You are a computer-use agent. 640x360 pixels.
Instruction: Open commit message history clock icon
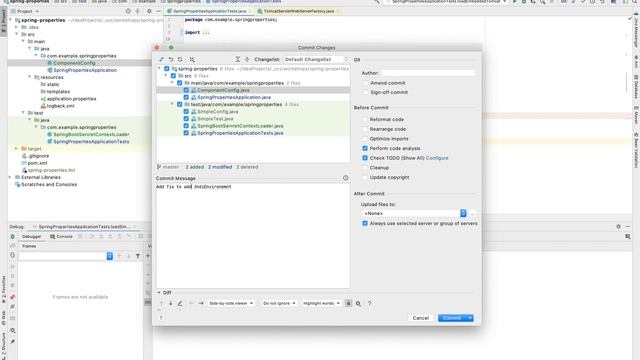(x=346, y=178)
